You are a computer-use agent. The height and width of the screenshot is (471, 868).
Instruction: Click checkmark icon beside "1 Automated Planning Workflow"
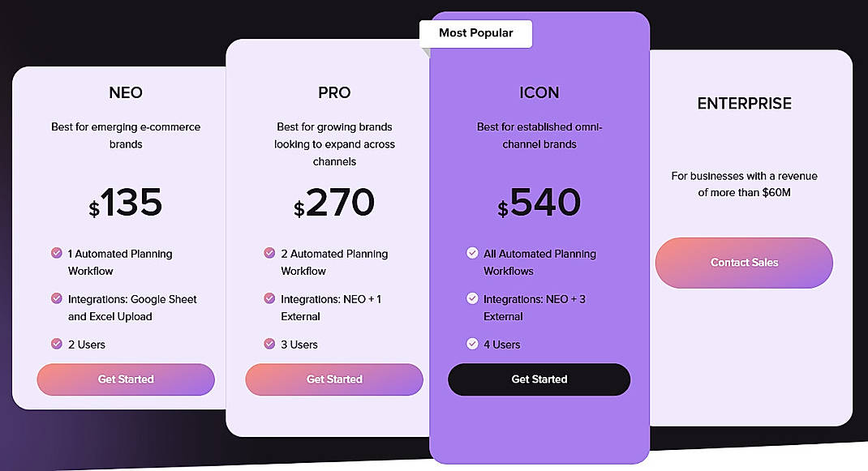58,254
